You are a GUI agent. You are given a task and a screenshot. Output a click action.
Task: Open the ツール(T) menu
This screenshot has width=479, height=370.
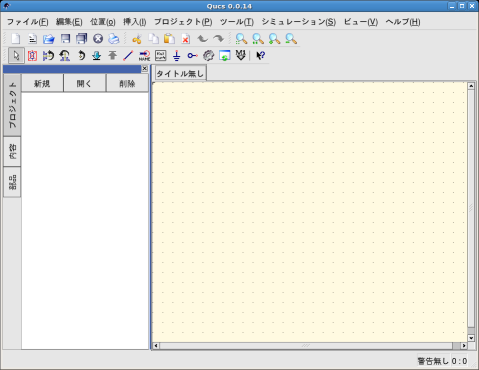(x=237, y=22)
